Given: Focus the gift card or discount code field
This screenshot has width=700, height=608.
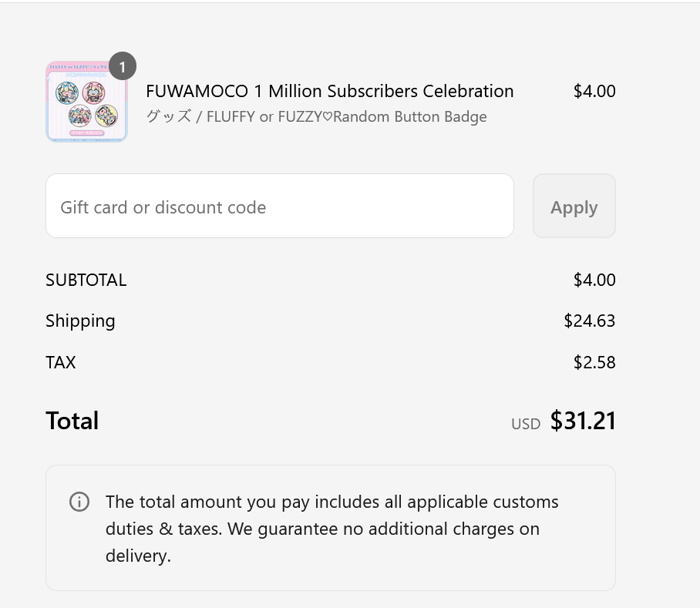Looking at the screenshot, I should [x=280, y=207].
